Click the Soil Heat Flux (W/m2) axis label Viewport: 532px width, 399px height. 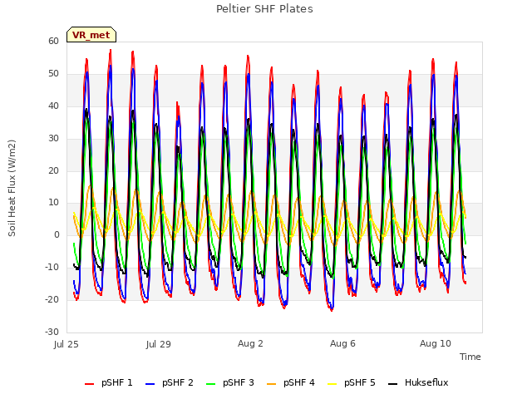click(x=12, y=188)
